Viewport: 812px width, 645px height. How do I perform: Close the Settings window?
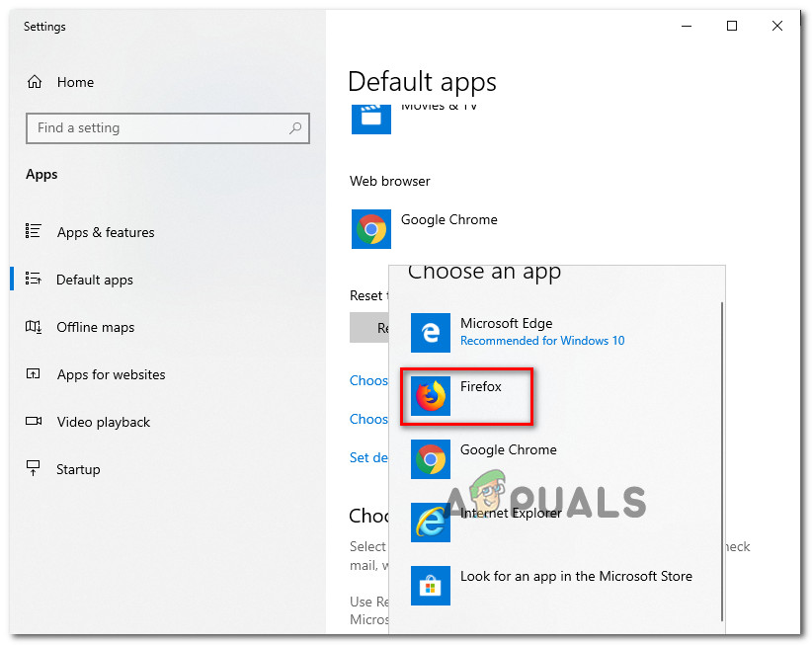click(x=776, y=26)
